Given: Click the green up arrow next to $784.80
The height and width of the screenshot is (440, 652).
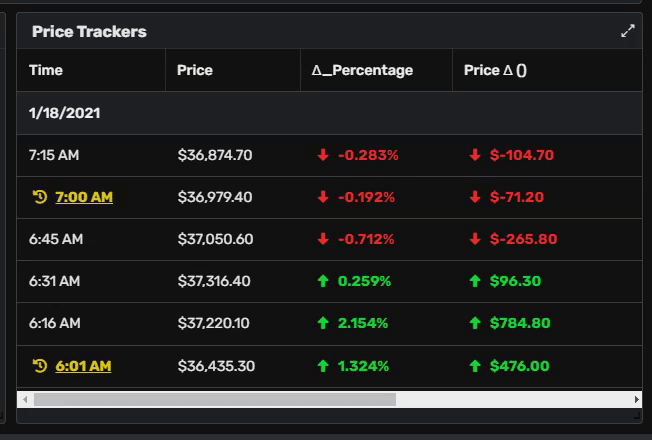Looking at the screenshot, I should pos(475,323).
